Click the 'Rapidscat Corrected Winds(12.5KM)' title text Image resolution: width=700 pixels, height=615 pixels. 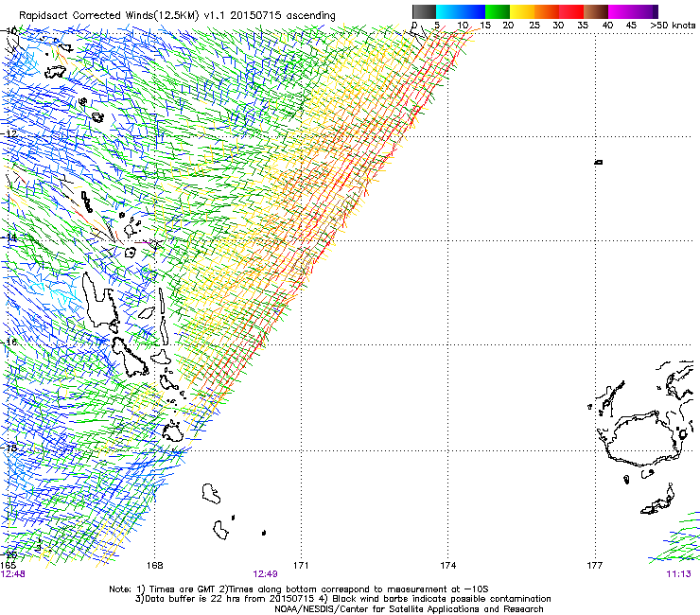(109, 16)
